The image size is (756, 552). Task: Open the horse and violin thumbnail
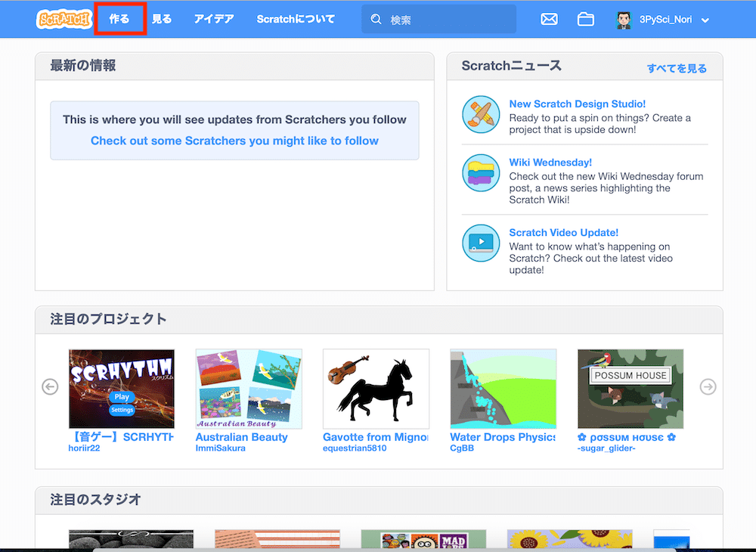[x=376, y=389]
